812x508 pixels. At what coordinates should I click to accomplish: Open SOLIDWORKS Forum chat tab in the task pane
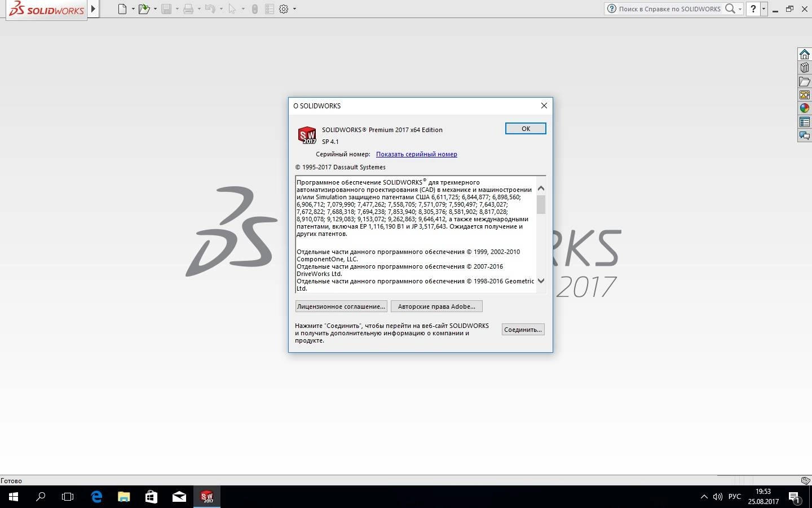pyautogui.click(x=805, y=135)
